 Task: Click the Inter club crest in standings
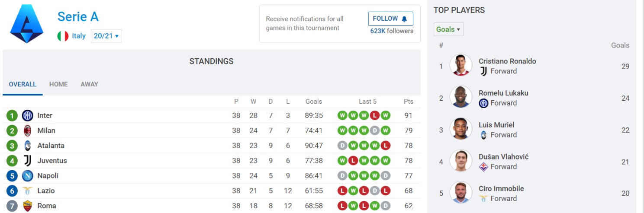point(28,115)
